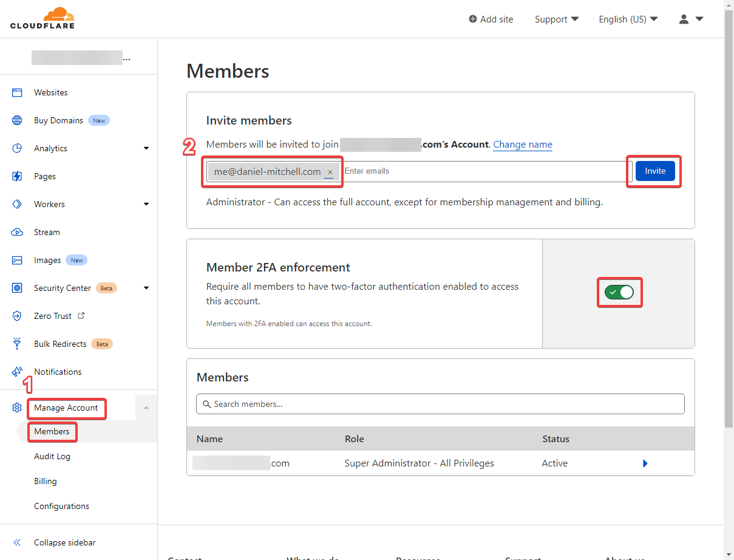Click the Manage Account label

point(66,408)
